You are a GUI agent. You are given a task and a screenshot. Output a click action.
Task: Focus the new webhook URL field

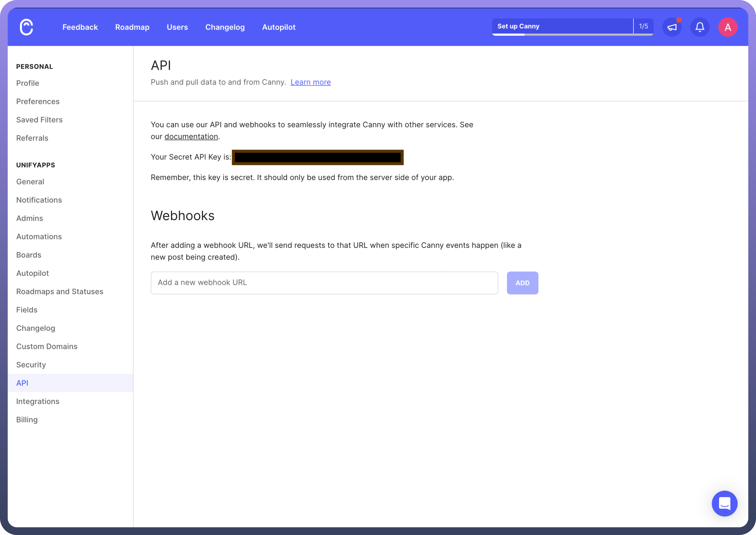324,283
